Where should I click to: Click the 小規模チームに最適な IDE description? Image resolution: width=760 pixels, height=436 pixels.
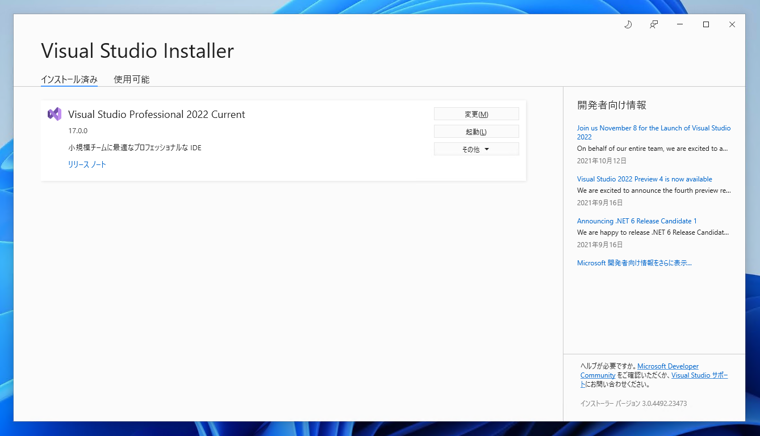click(134, 148)
